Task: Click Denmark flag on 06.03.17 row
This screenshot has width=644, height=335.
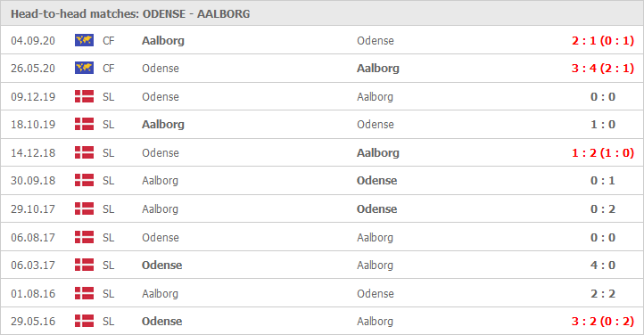Action: point(84,265)
